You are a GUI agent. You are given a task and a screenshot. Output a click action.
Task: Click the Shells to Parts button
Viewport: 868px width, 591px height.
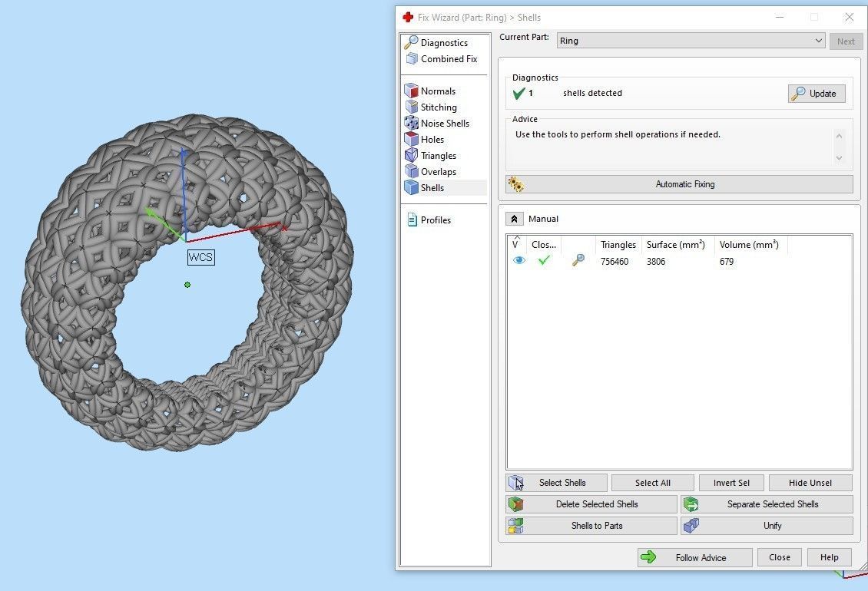tap(591, 526)
